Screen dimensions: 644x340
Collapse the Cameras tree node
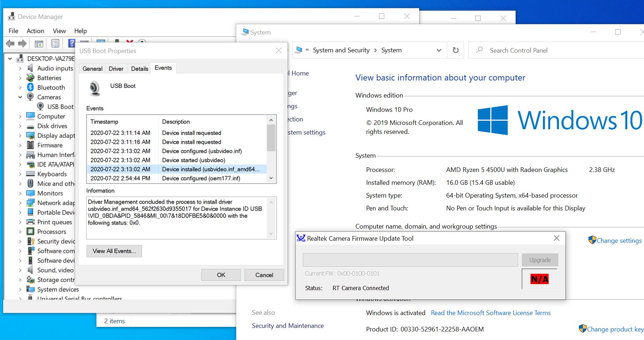(20, 97)
